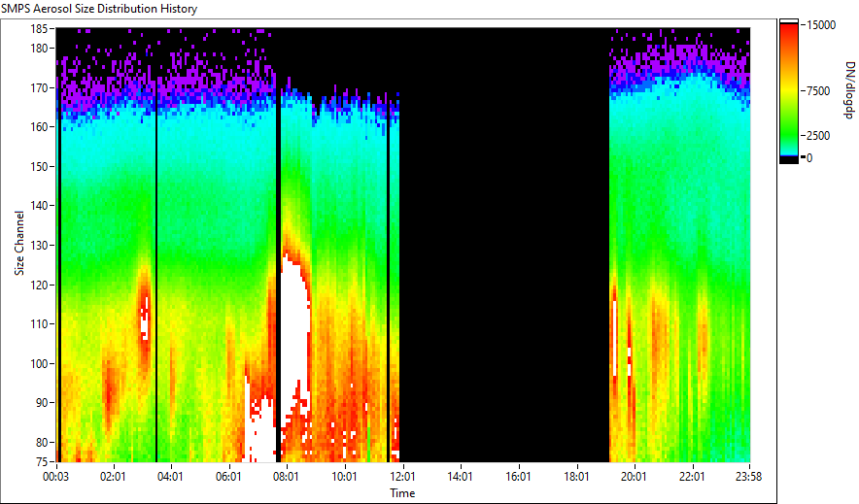859x504 pixels.
Task: Click the 08:01 time axis tick label
Action: tap(286, 477)
